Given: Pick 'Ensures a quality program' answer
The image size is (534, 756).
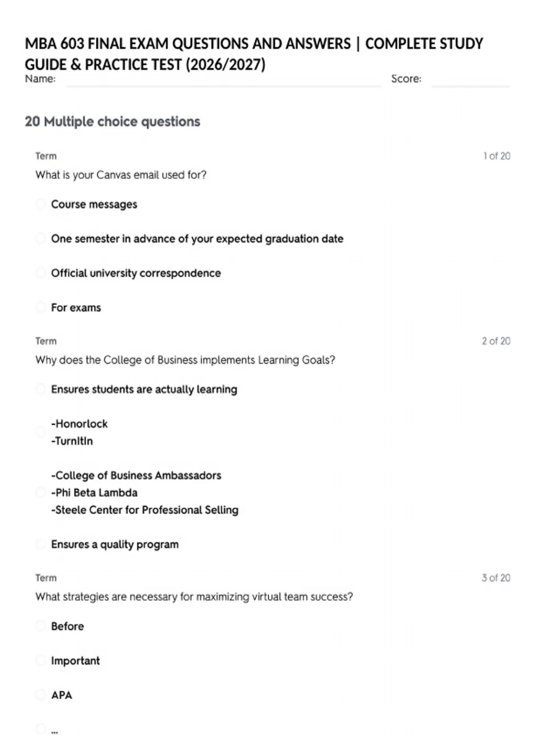Looking at the screenshot, I should tap(40, 544).
